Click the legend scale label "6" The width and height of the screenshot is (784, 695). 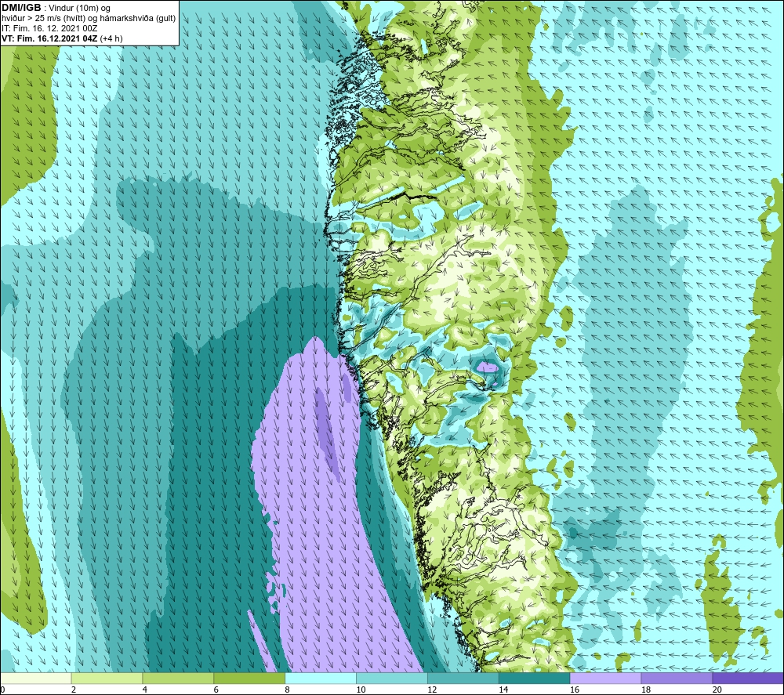(216, 690)
